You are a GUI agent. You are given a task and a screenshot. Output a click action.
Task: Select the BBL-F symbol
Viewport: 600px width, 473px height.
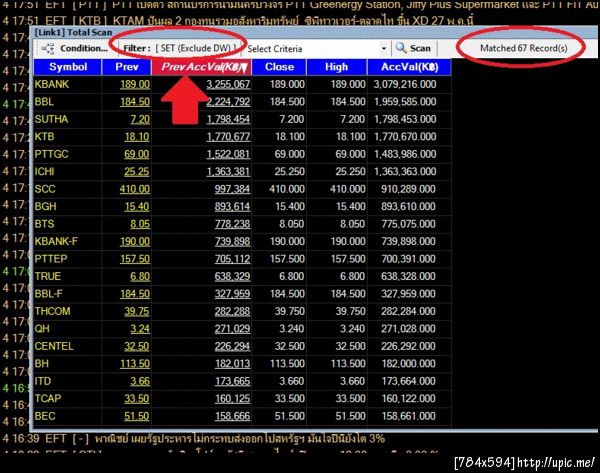click(49, 294)
